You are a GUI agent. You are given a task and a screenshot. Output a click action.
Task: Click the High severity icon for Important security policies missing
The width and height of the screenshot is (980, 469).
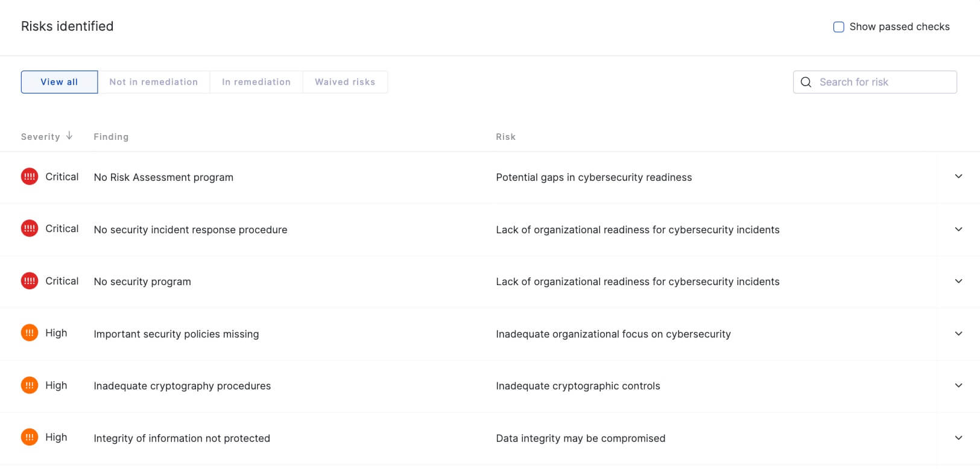tap(30, 333)
